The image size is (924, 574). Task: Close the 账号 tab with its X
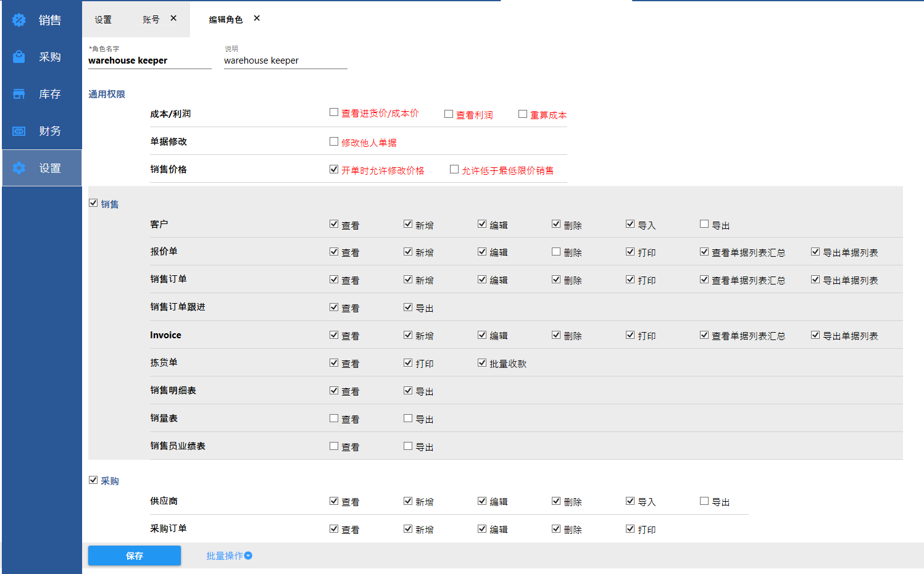click(x=173, y=19)
